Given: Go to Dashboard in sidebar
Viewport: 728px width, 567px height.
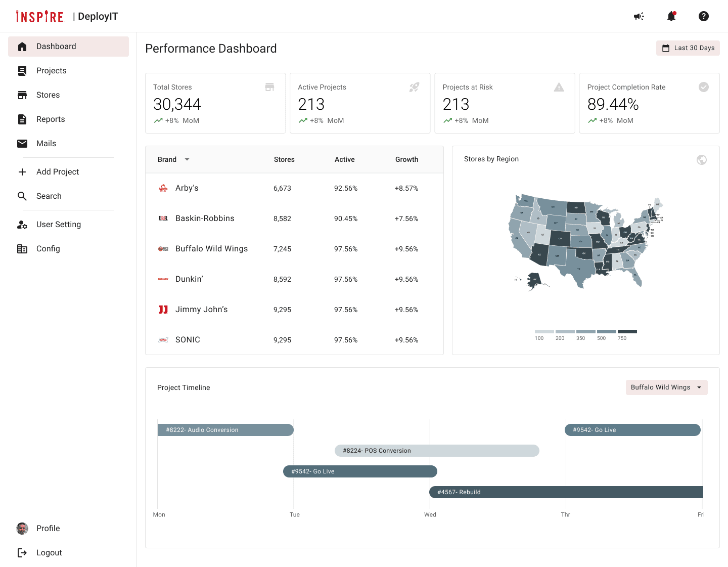Looking at the screenshot, I should coord(69,47).
